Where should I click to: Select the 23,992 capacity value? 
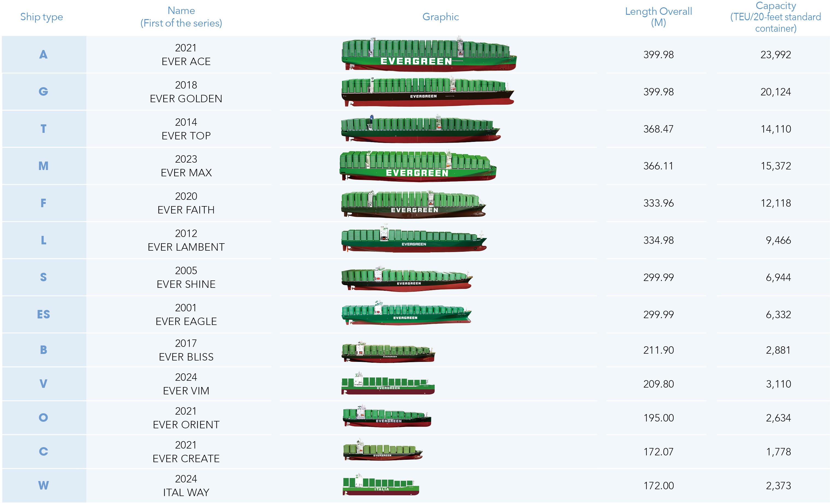tap(775, 55)
